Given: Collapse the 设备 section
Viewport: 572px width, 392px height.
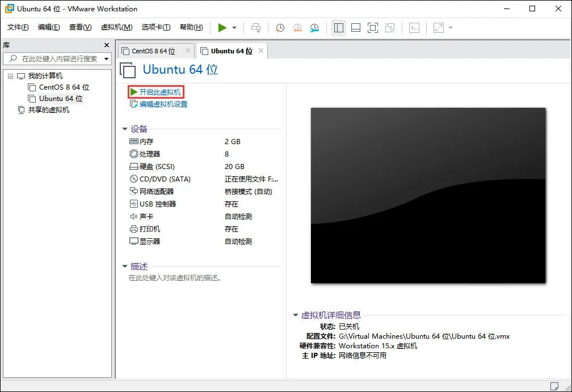Looking at the screenshot, I should 125,129.
